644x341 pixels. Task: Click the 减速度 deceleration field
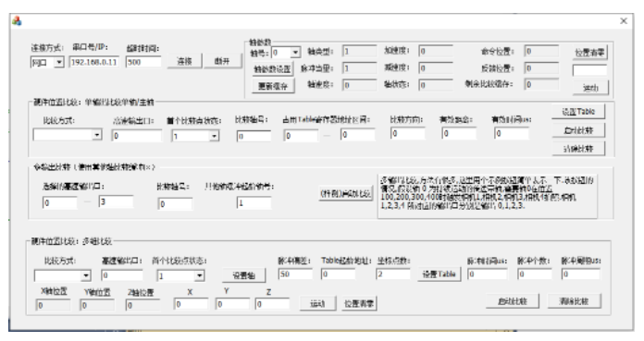(436, 67)
